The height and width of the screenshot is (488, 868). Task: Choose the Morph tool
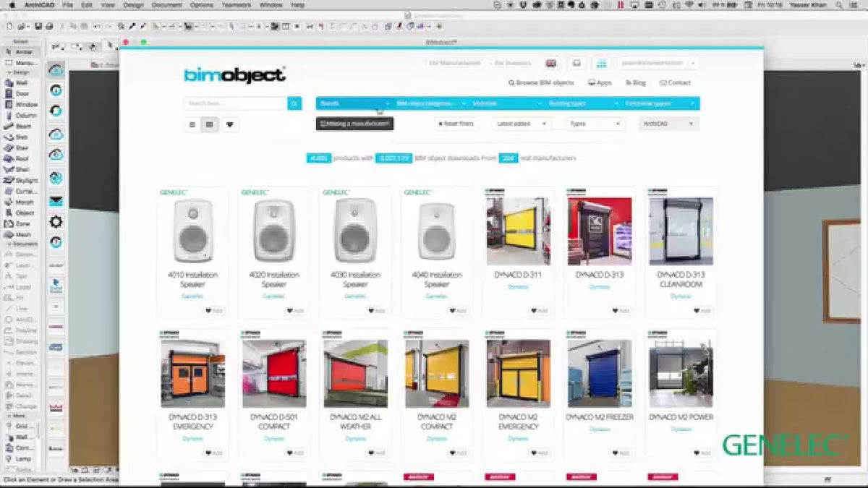[x=20, y=202]
